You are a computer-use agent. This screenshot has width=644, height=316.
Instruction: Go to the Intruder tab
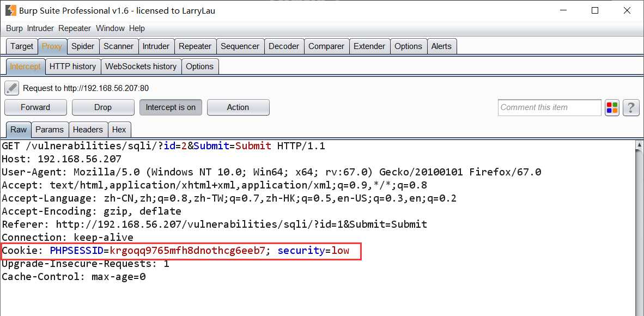coord(156,46)
